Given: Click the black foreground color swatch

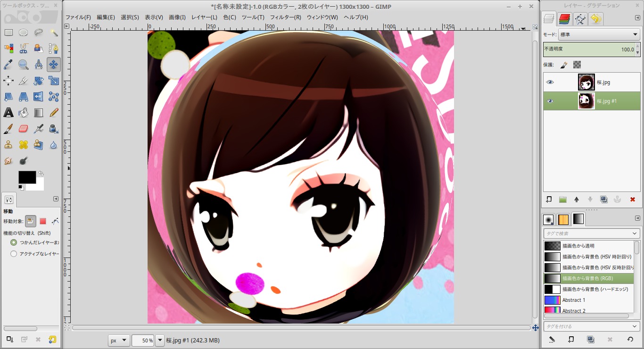Looking at the screenshot, I should pos(27,177).
